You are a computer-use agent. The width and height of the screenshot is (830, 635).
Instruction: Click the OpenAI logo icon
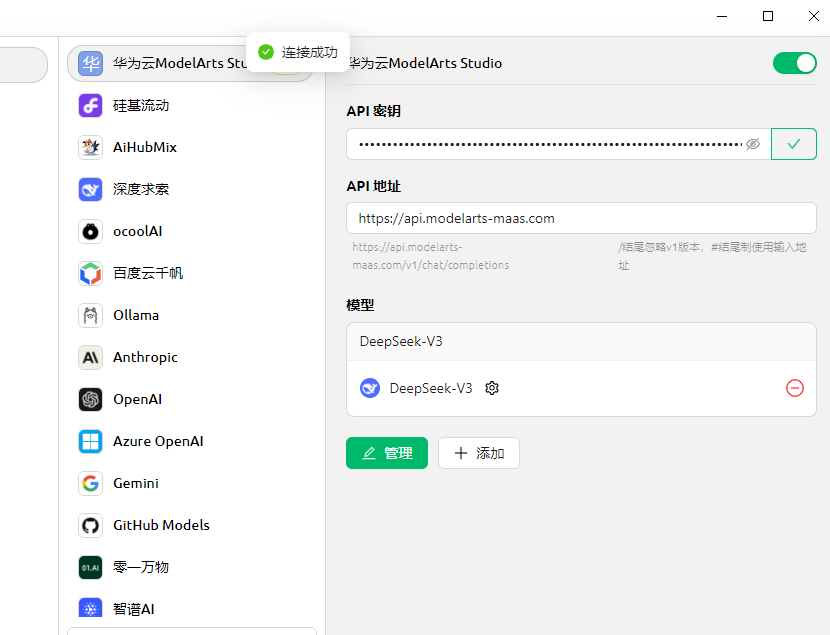91,399
